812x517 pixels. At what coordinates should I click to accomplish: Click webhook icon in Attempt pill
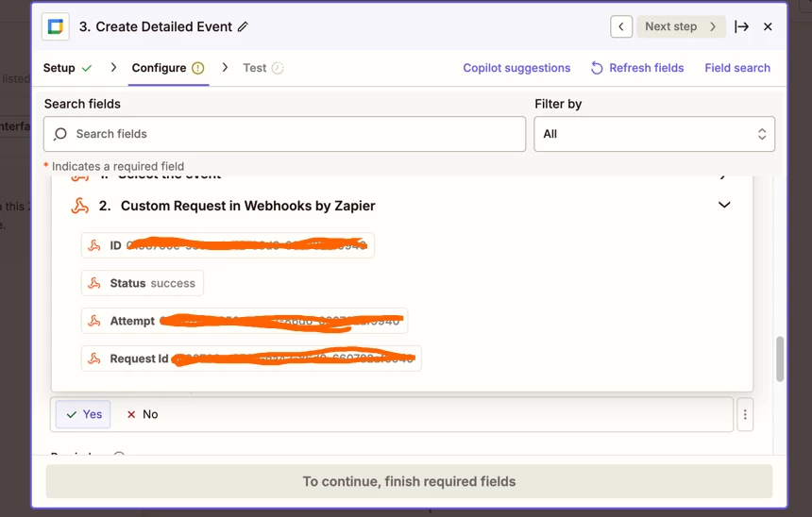tap(94, 321)
